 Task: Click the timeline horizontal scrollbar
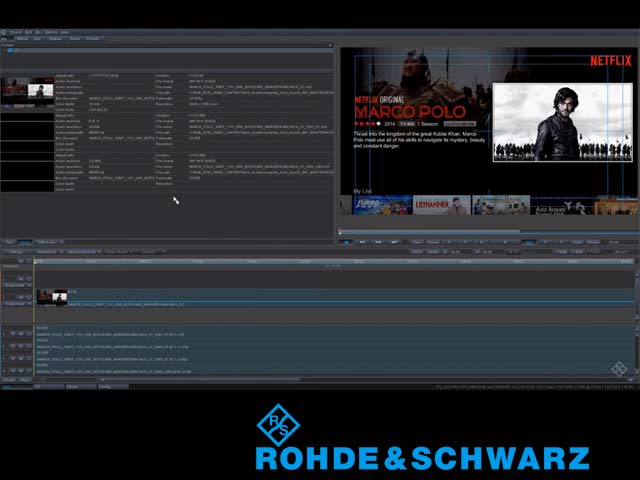(200, 379)
